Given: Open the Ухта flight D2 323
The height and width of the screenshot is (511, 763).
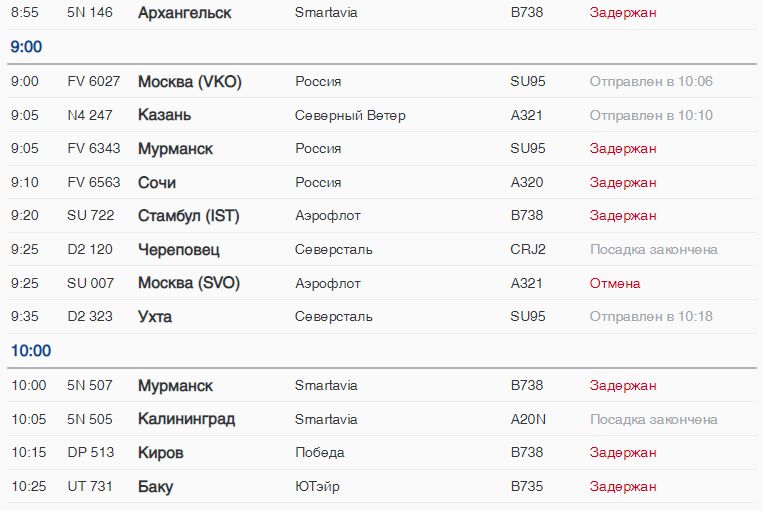Looking at the screenshot, I should 382,316.
